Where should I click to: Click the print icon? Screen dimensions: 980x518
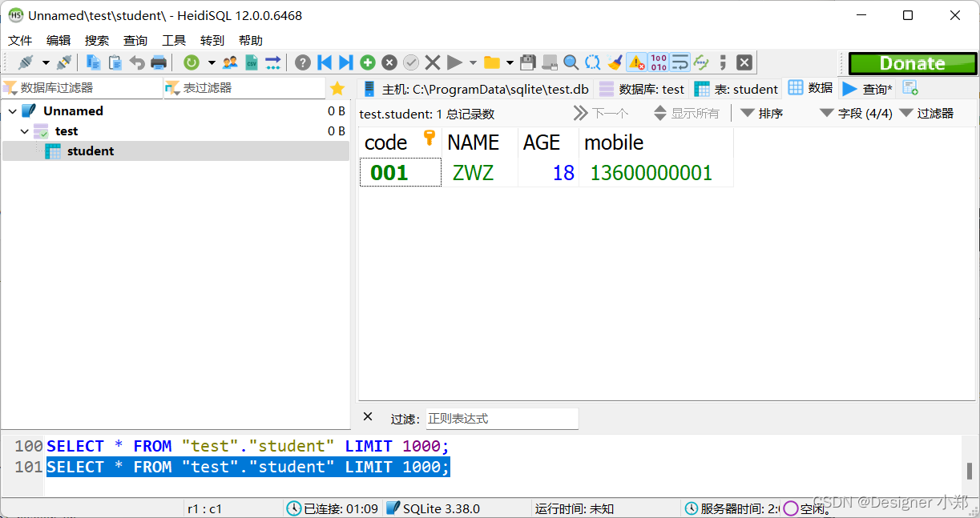click(159, 62)
